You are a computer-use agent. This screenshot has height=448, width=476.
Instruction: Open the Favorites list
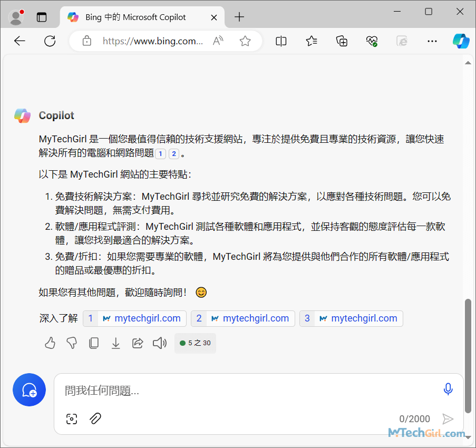tap(312, 41)
